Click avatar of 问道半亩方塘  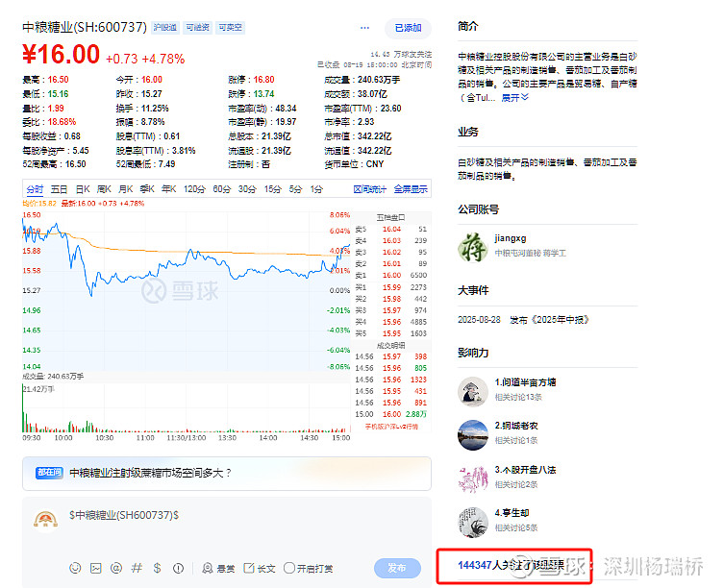point(472,391)
